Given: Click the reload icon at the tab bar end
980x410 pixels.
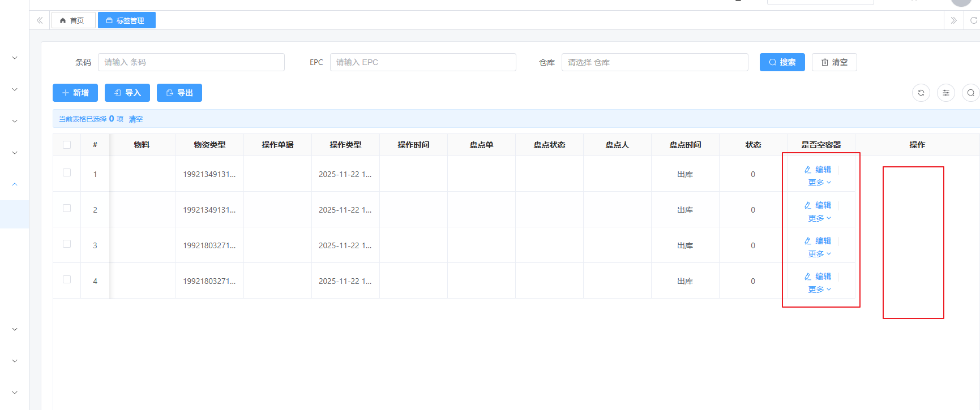Looking at the screenshot, I should pos(974,20).
